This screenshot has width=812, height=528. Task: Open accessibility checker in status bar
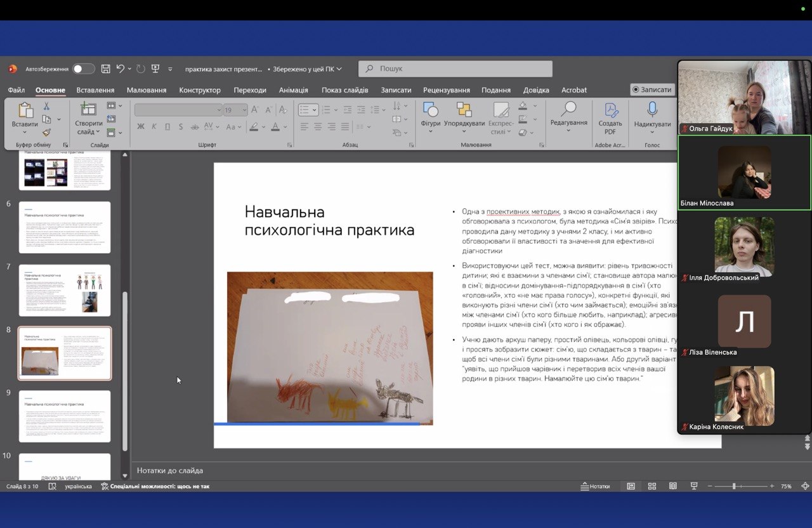click(155, 487)
